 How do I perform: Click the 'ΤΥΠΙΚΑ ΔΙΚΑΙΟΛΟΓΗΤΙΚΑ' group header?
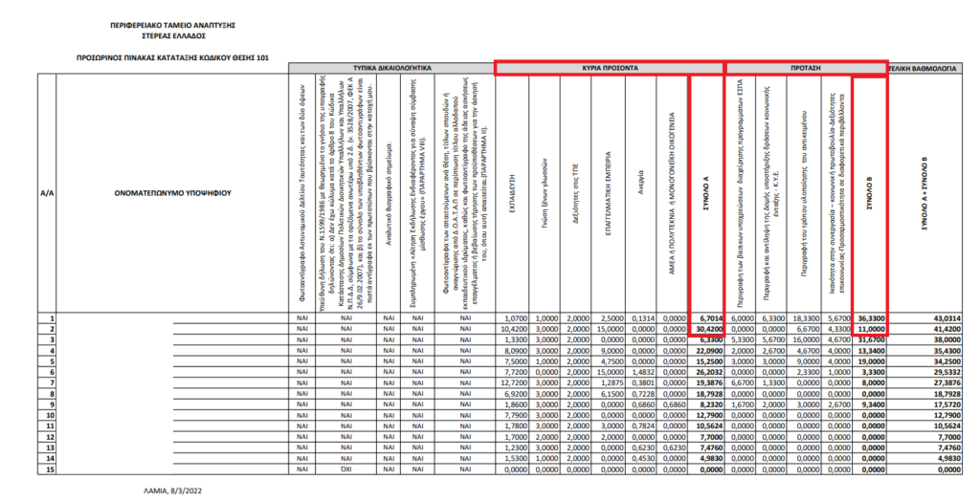(x=391, y=68)
